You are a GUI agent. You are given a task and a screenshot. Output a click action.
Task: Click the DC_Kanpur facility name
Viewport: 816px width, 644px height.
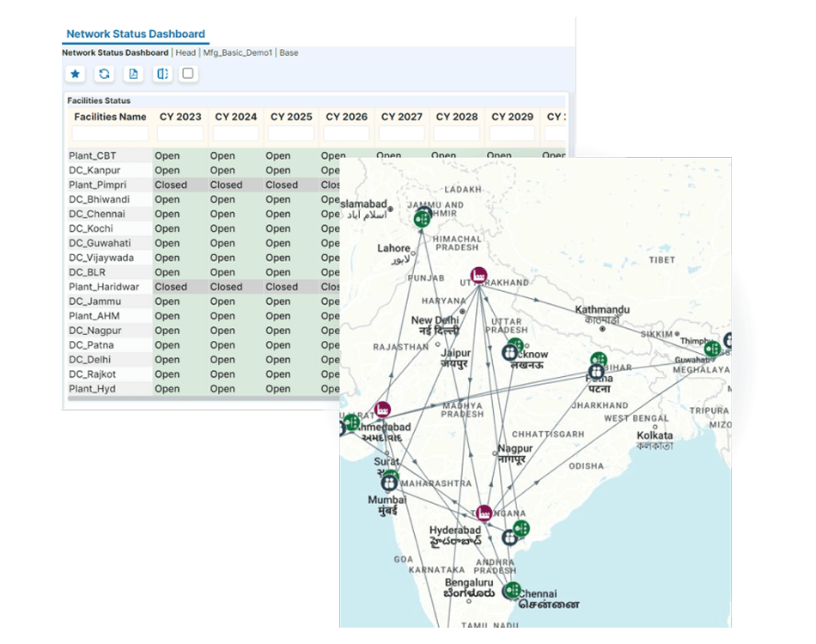[x=94, y=170]
